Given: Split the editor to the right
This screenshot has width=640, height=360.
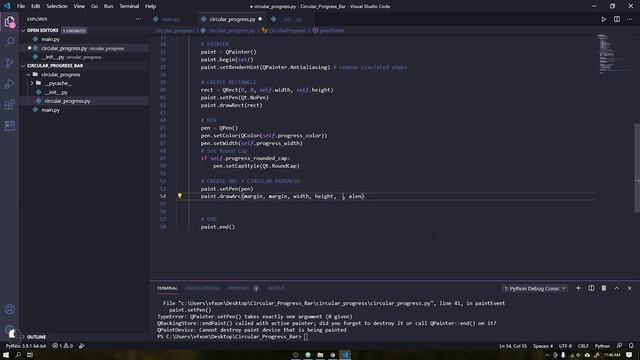Looking at the screenshot, I should tap(617, 19).
